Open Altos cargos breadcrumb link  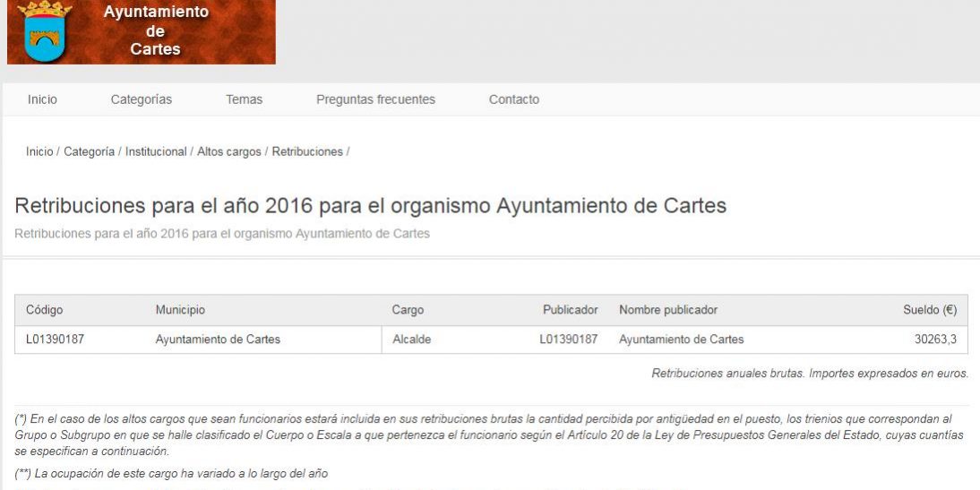coord(228,152)
